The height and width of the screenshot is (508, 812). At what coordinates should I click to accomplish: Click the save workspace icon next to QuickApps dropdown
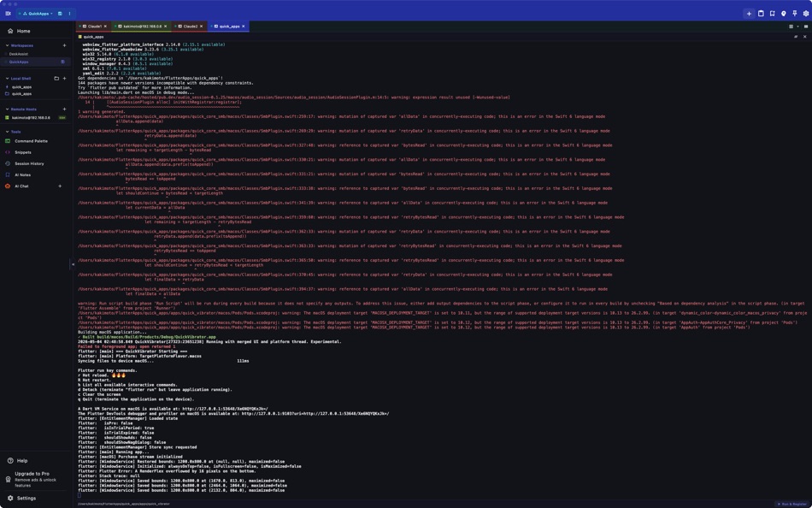60,14
